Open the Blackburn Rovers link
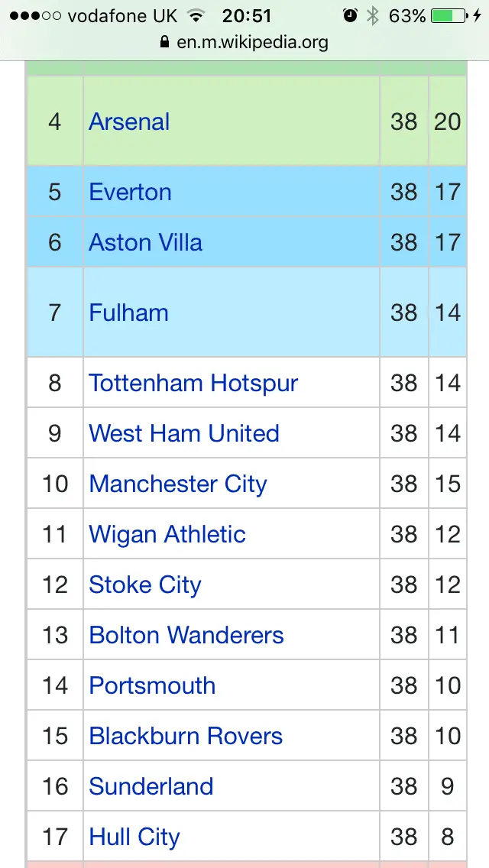The height and width of the screenshot is (868, 489). pyautogui.click(x=186, y=736)
